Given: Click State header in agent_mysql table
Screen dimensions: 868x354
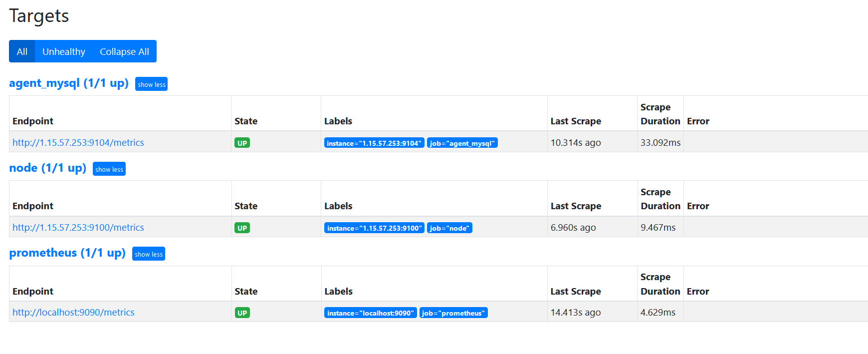Looking at the screenshot, I should pos(246,121).
